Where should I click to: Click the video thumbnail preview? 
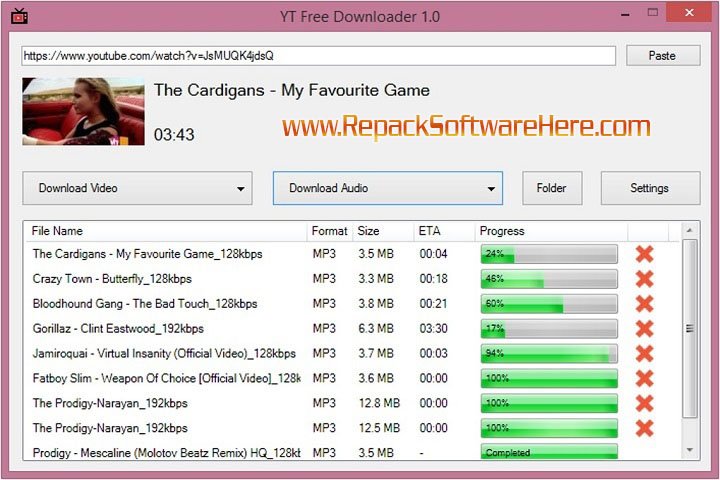pyautogui.click(x=83, y=111)
